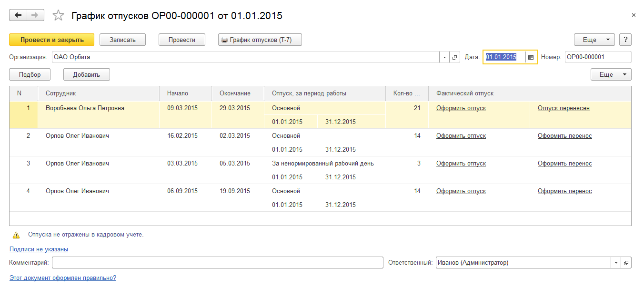Open Оформить отпуск in row 4

click(x=461, y=191)
